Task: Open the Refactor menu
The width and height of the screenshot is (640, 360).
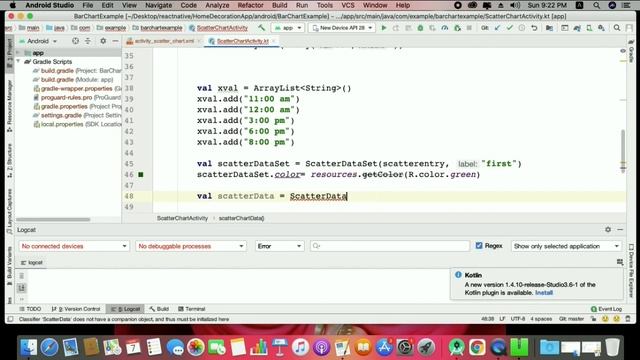Action: point(250,5)
